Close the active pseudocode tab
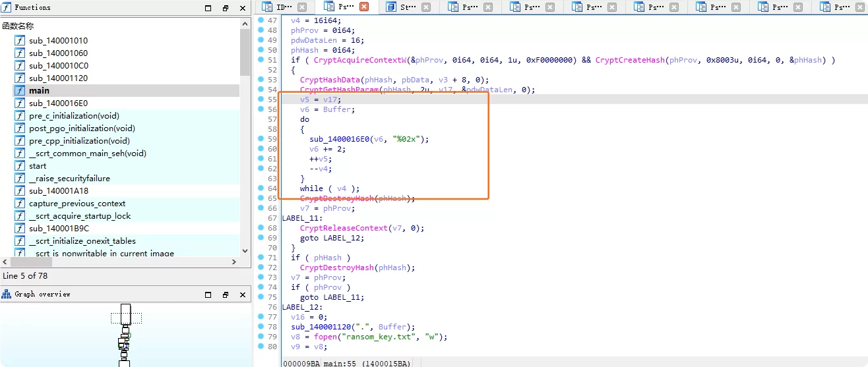Image resolution: width=868 pixels, height=367 pixels. [363, 7]
